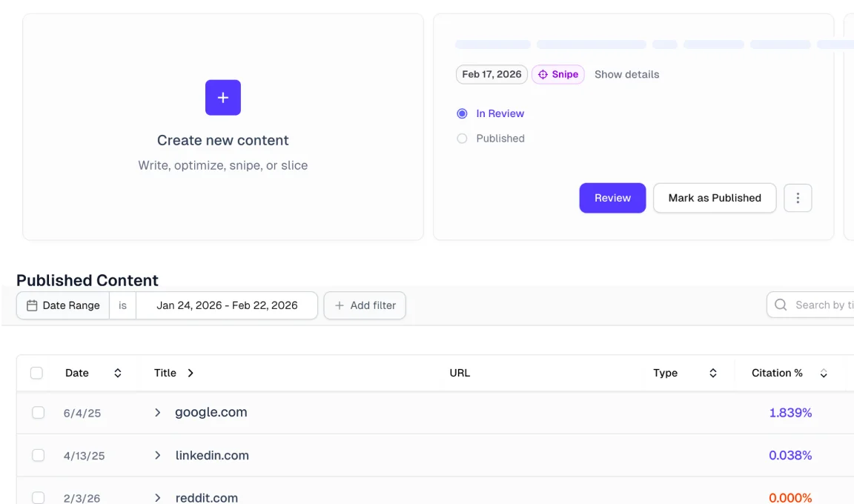The image size is (854, 504).
Task: Click the purple plus create content icon
Action: pyautogui.click(x=222, y=98)
